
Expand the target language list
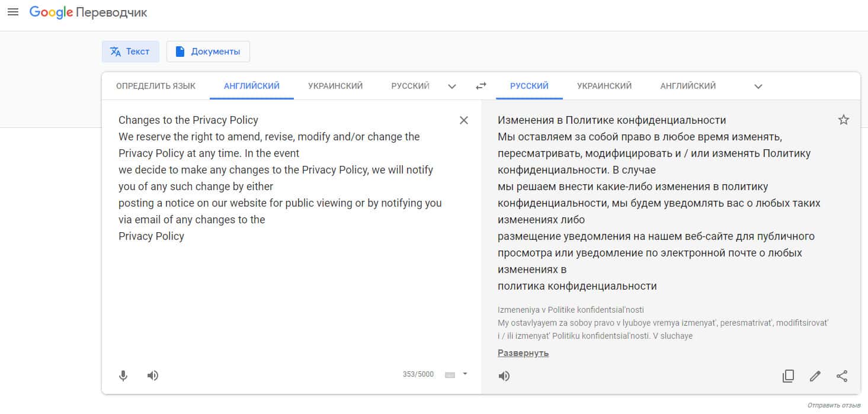[x=758, y=86]
